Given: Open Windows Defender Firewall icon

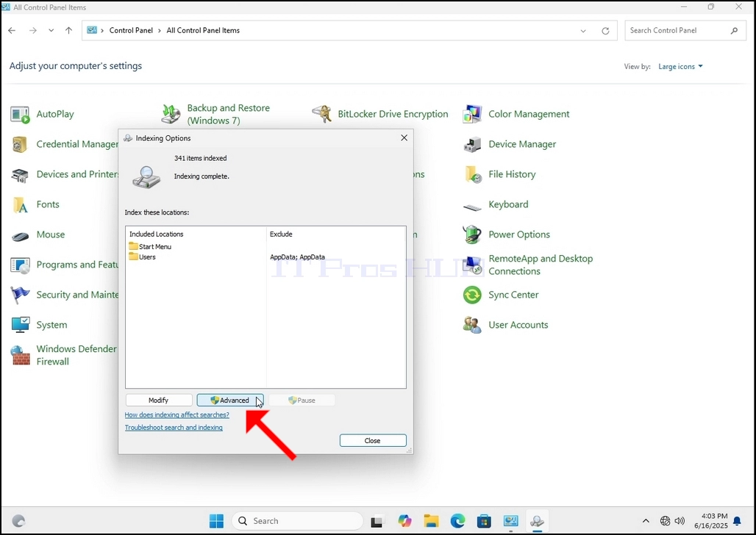Looking at the screenshot, I should click(20, 356).
